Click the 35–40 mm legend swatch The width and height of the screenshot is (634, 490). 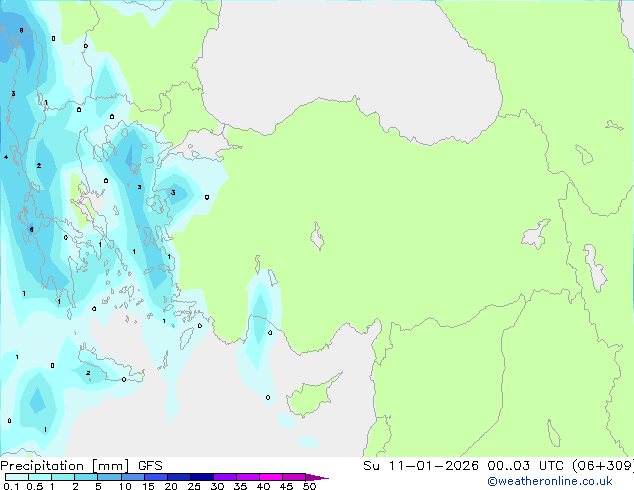click(x=247, y=477)
